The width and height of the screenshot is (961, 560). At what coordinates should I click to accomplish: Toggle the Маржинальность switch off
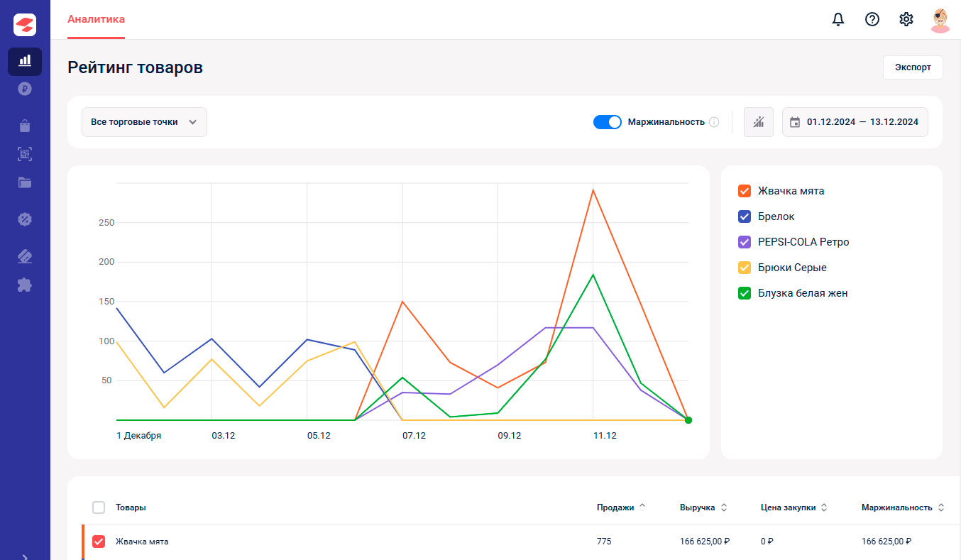click(608, 122)
